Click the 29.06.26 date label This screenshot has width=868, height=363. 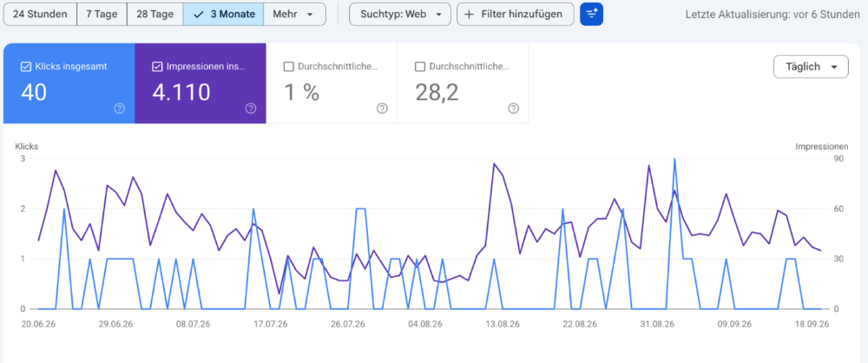[x=116, y=325]
